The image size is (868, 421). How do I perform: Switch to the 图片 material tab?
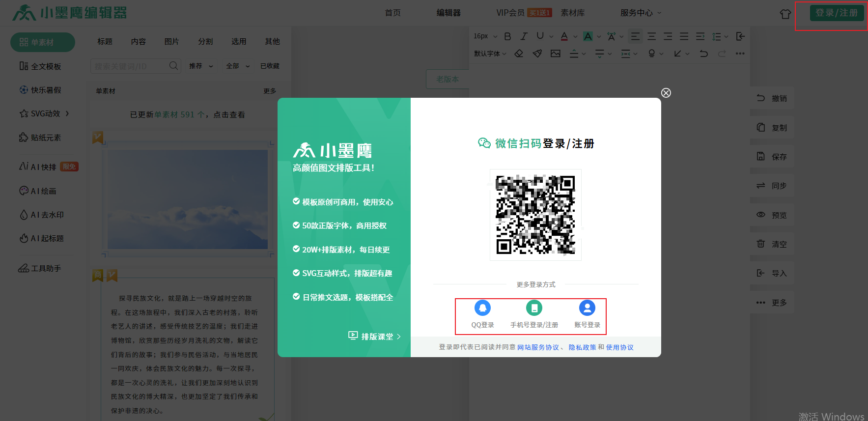coord(171,41)
